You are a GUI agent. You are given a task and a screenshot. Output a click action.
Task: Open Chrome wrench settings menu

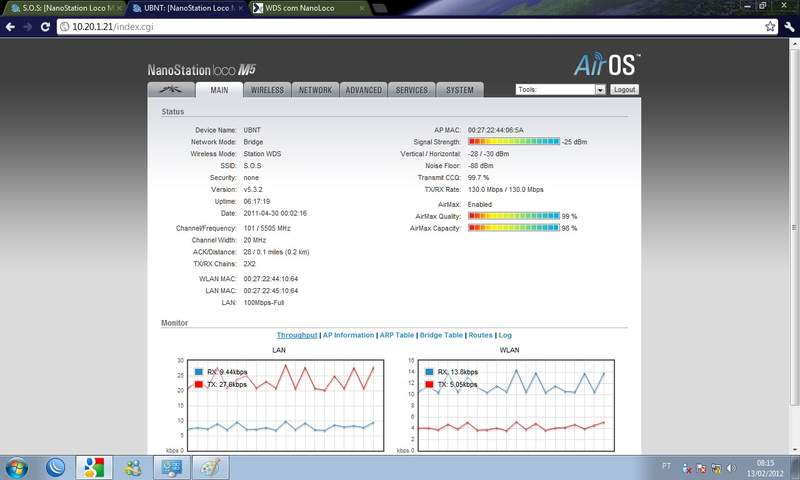(x=789, y=27)
